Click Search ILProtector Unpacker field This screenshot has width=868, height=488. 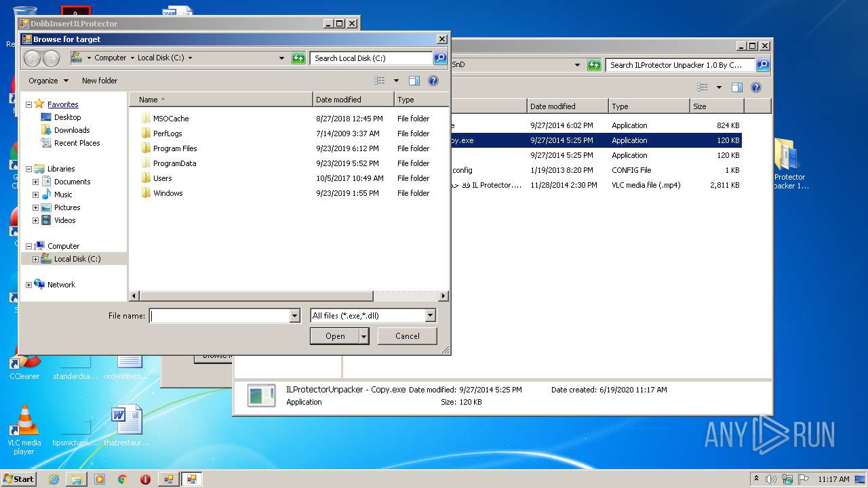pos(680,65)
